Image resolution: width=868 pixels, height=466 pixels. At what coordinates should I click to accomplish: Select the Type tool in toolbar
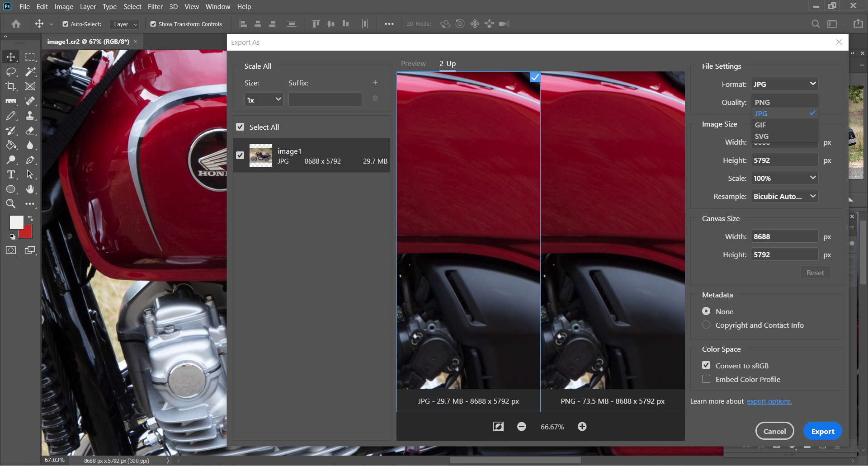[11, 174]
